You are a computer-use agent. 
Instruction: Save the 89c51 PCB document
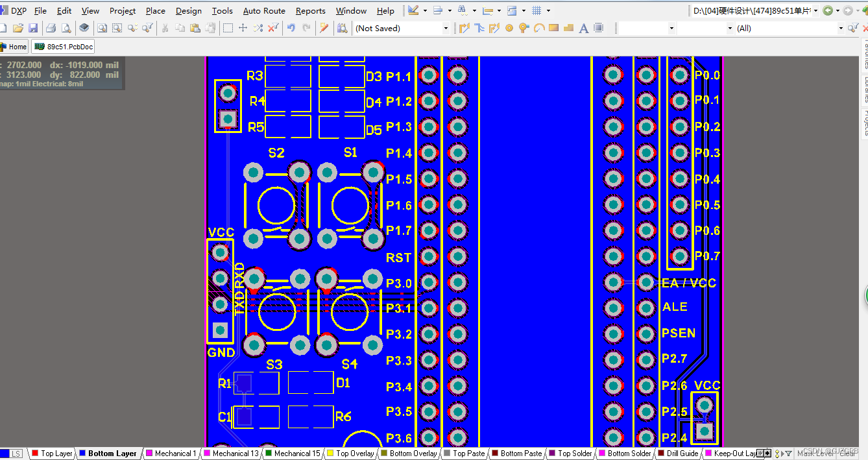coord(33,28)
